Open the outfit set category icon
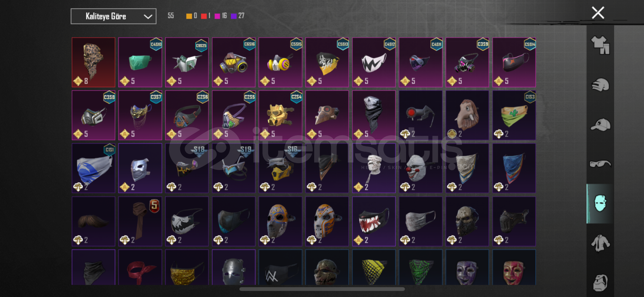The image size is (644, 297). 600,45
